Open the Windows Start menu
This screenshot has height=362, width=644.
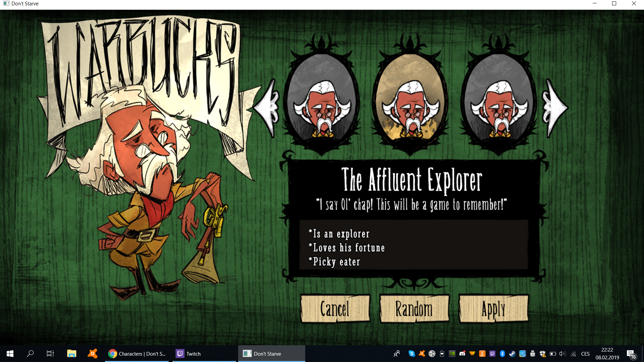[10, 354]
